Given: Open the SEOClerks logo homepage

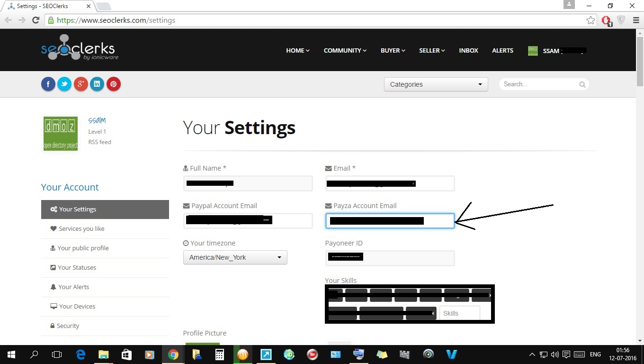Looking at the screenshot, I should 80,47.
